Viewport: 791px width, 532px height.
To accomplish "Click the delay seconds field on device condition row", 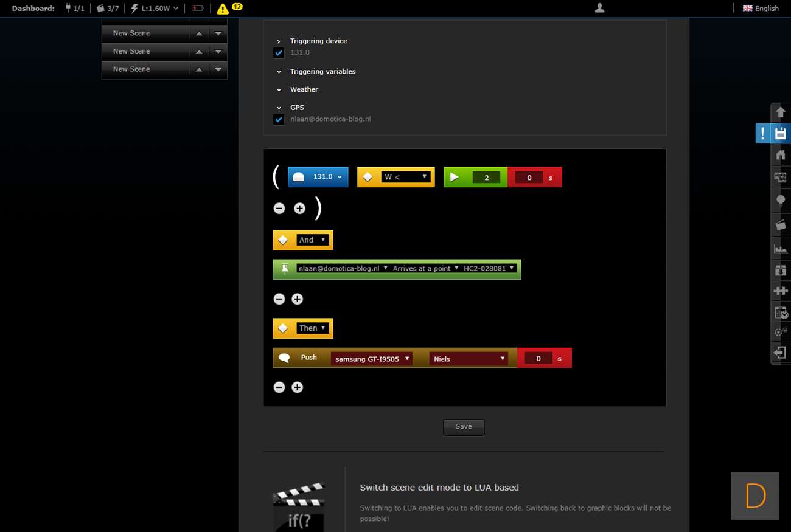I will (x=529, y=178).
